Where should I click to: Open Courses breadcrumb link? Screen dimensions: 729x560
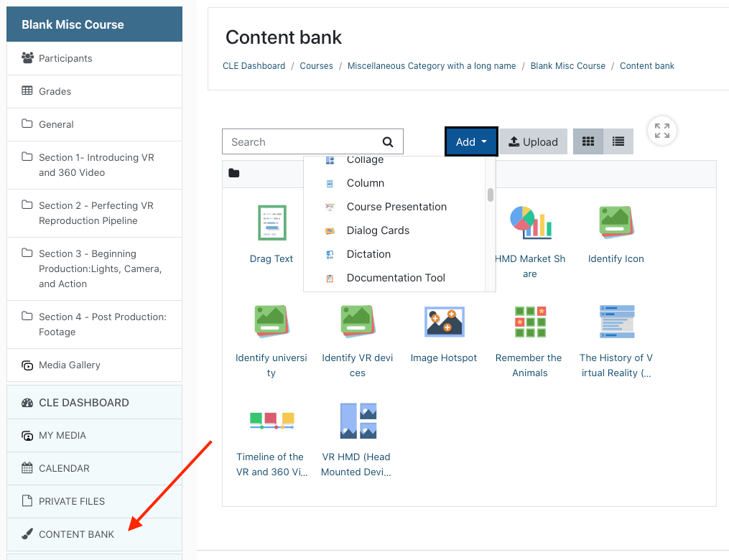(316, 66)
